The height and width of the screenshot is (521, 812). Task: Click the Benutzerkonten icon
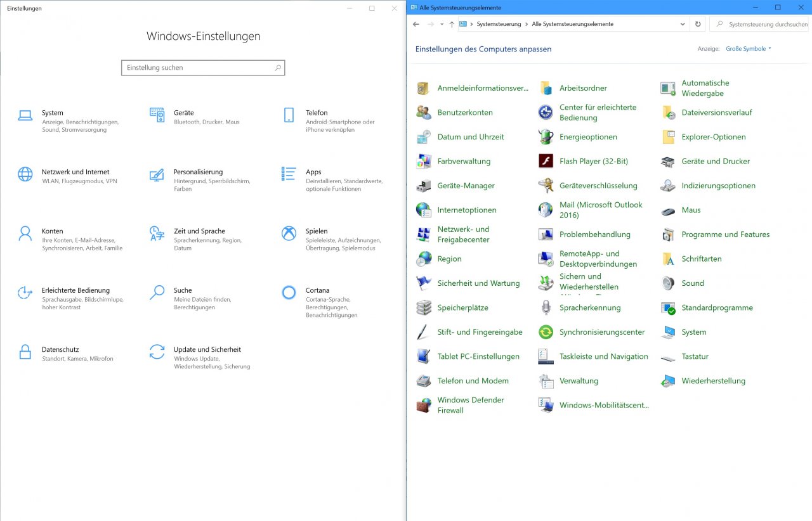424,112
